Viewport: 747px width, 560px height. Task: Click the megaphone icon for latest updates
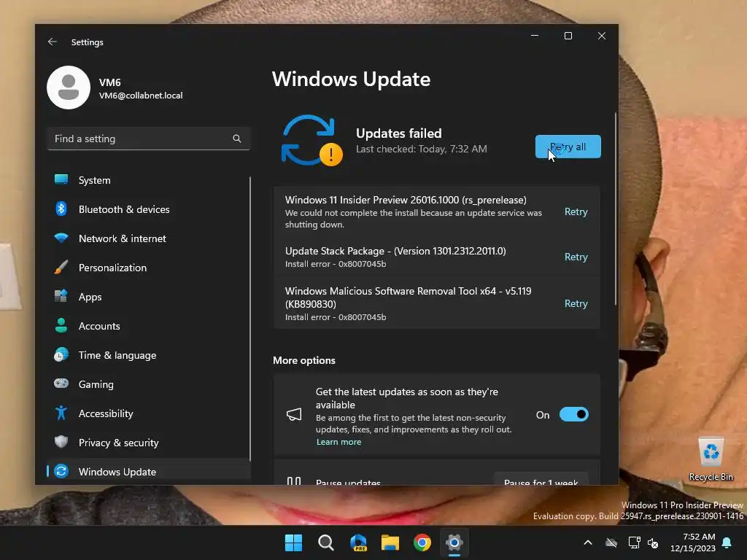tap(294, 414)
